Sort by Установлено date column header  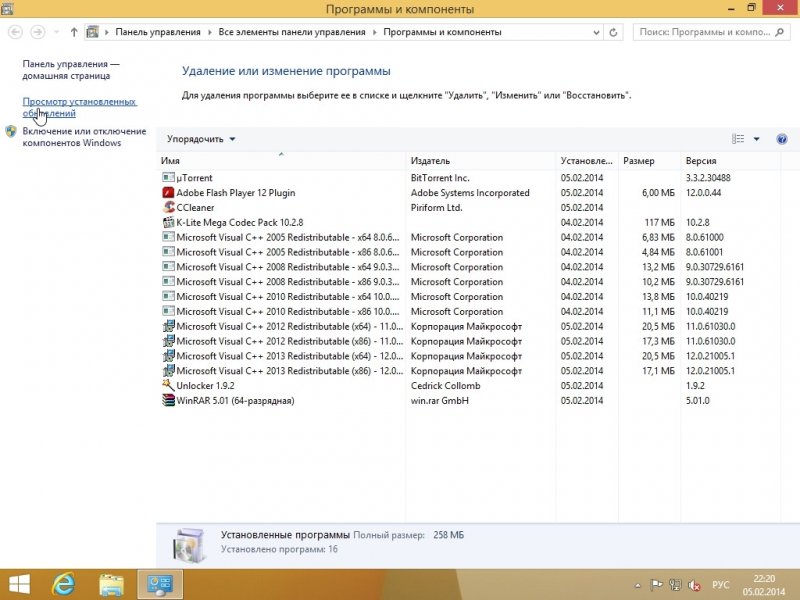pyautogui.click(x=587, y=161)
